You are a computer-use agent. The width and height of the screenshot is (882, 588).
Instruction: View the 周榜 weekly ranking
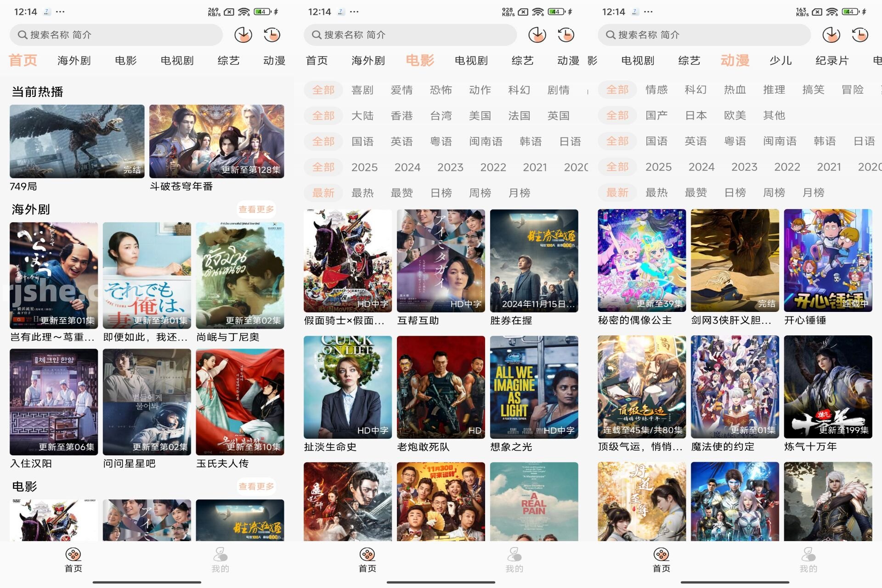(x=481, y=192)
